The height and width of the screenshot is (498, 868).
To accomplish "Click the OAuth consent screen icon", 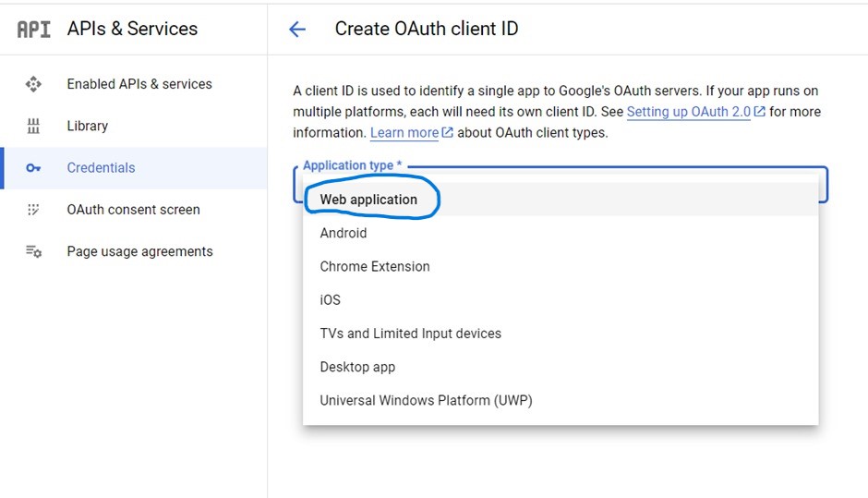I will click(x=34, y=210).
